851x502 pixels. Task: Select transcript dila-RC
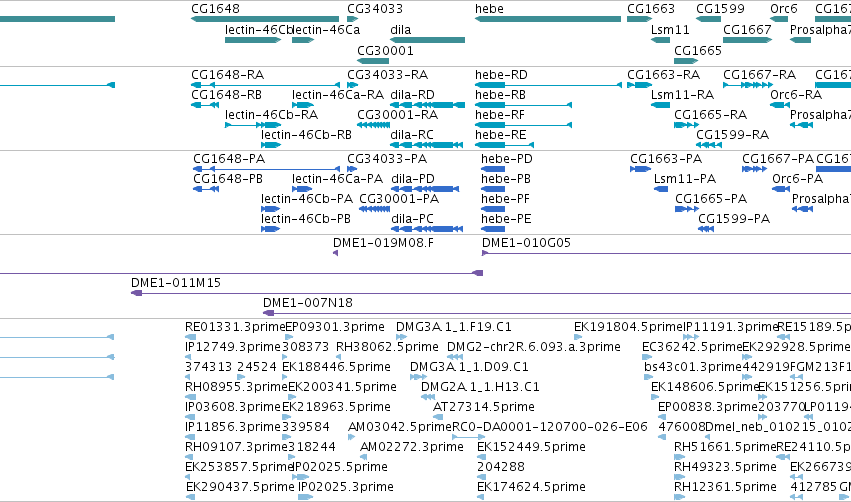coord(411,135)
